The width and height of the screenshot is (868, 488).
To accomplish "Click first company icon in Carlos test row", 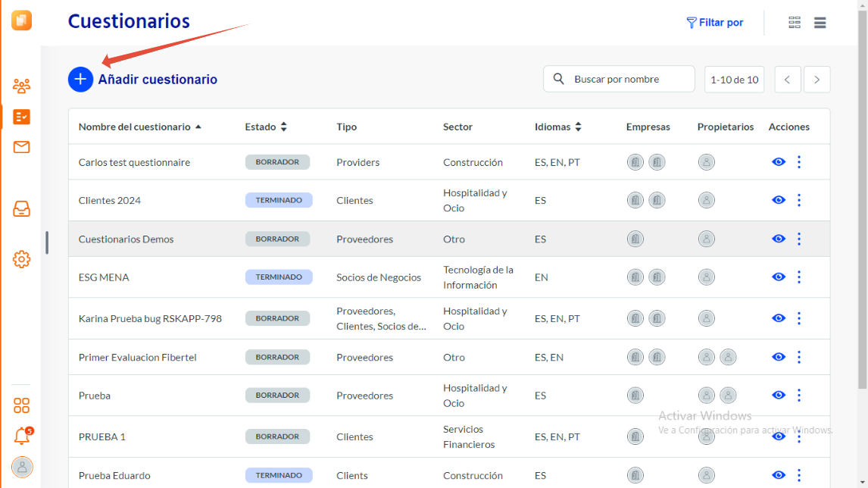I will [x=635, y=162].
